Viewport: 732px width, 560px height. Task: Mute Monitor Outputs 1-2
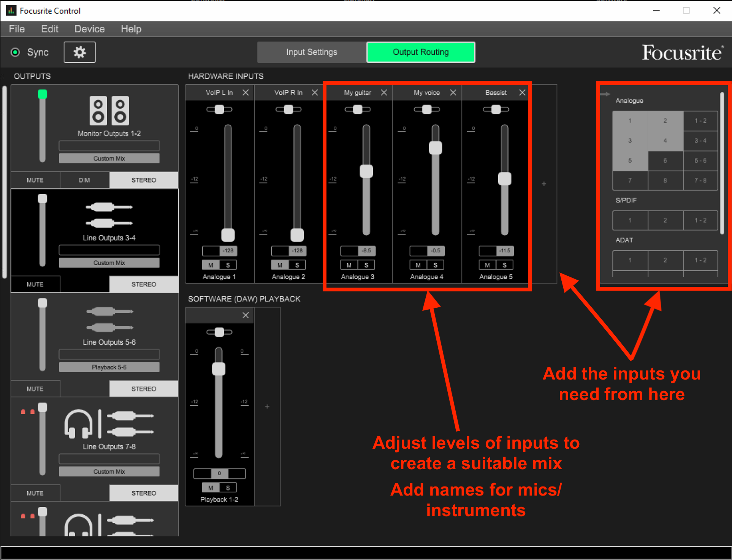tap(35, 180)
